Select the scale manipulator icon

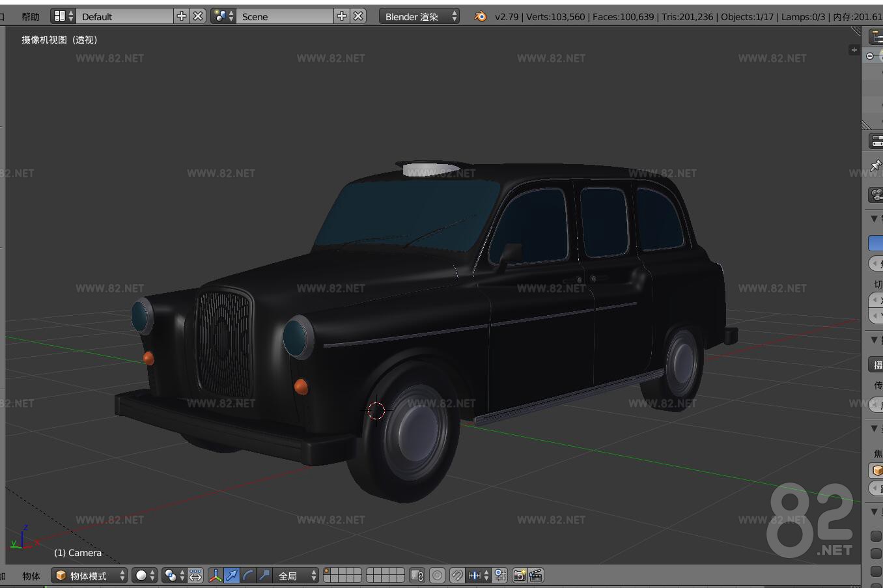(263, 575)
